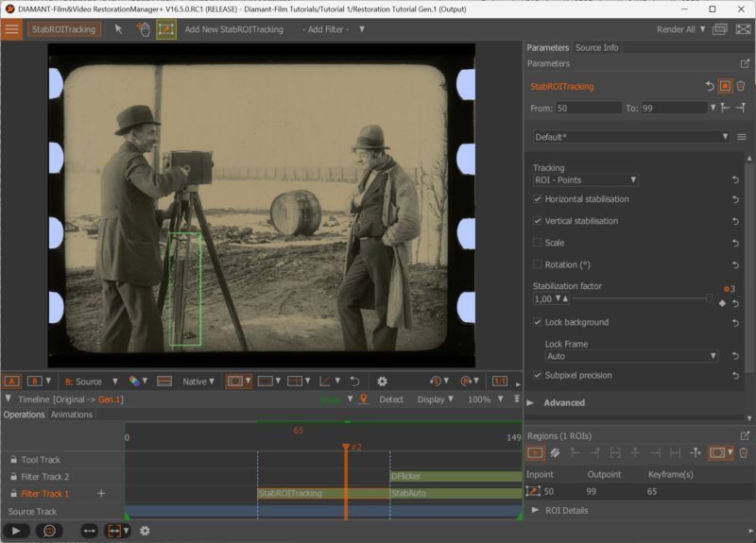Screen dimensions: 756x543
Task: Open the Tracking ROI - Points dropdown
Action: (585, 179)
